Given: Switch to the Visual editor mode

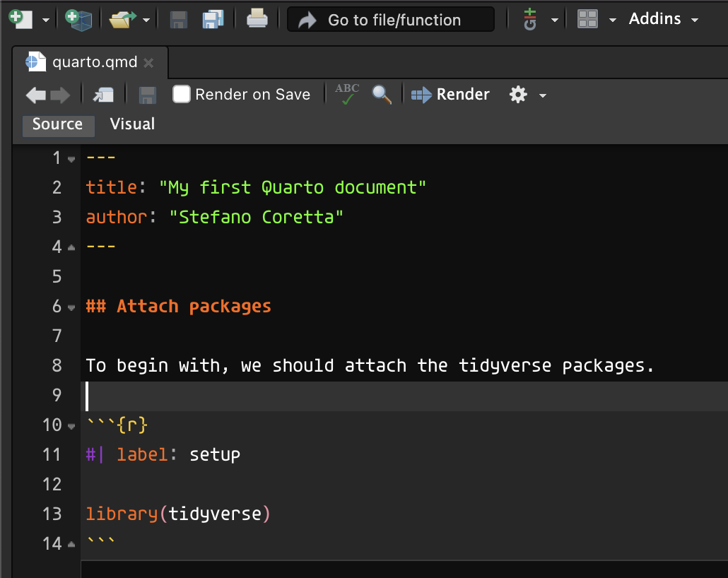Looking at the screenshot, I should click(x=132, y=124).
